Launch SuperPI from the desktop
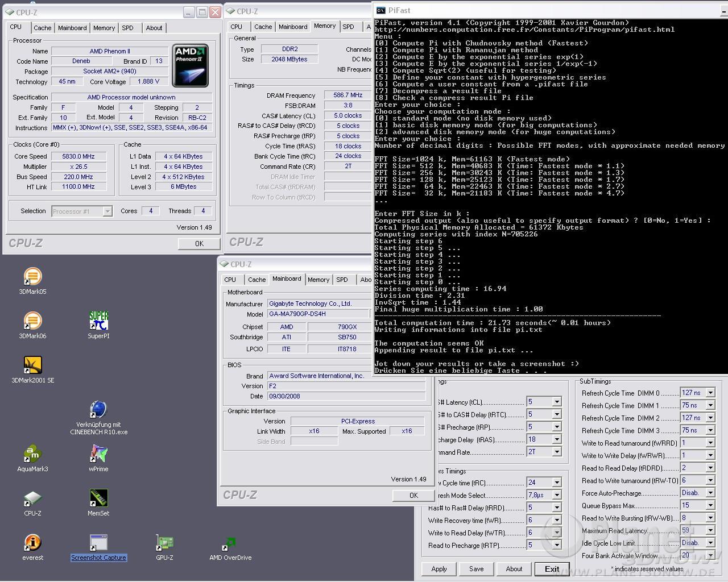Viewport: 728px width, 582px height. (x=98, y=321)
